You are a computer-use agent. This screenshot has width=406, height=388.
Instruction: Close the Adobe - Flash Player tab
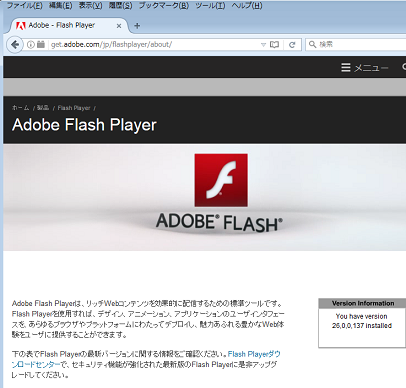tap(119, 26)
